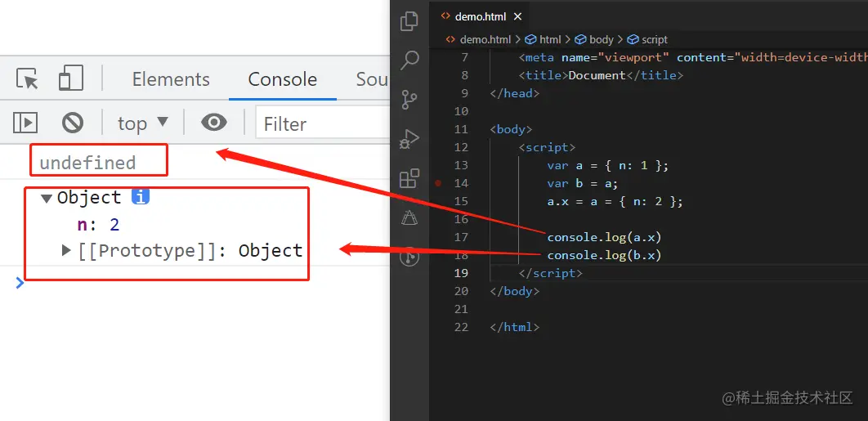Click the body breadcrumb segment
The width and height of the screenshot is (868, 421).
pos(594,40)
